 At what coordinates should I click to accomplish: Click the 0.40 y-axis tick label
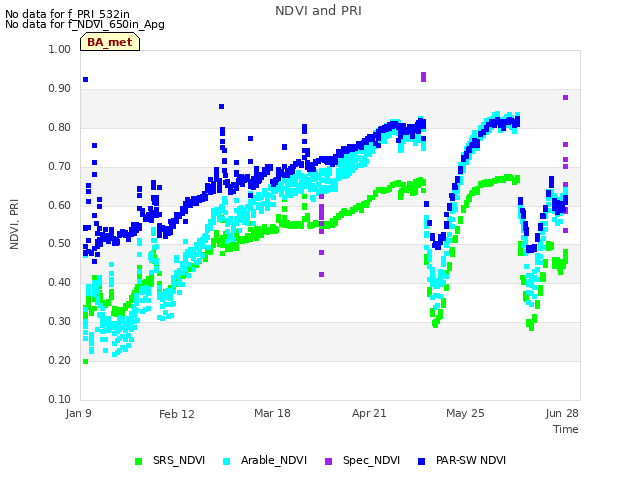point(60,282)
